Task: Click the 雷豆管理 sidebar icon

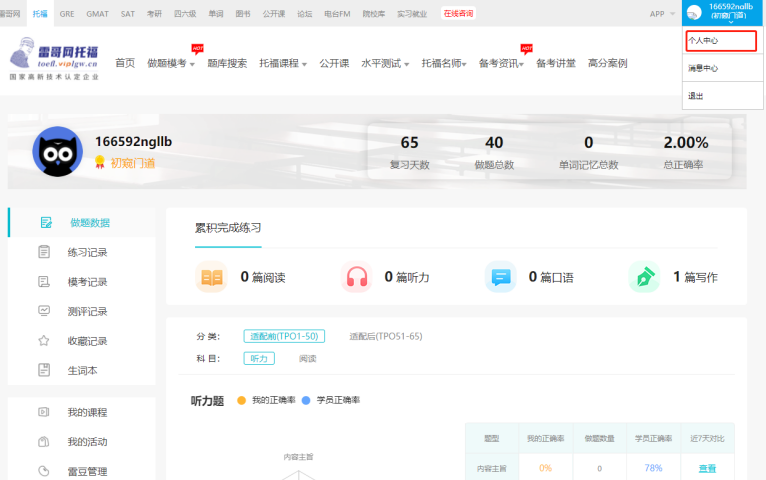Action: [44, 471]
